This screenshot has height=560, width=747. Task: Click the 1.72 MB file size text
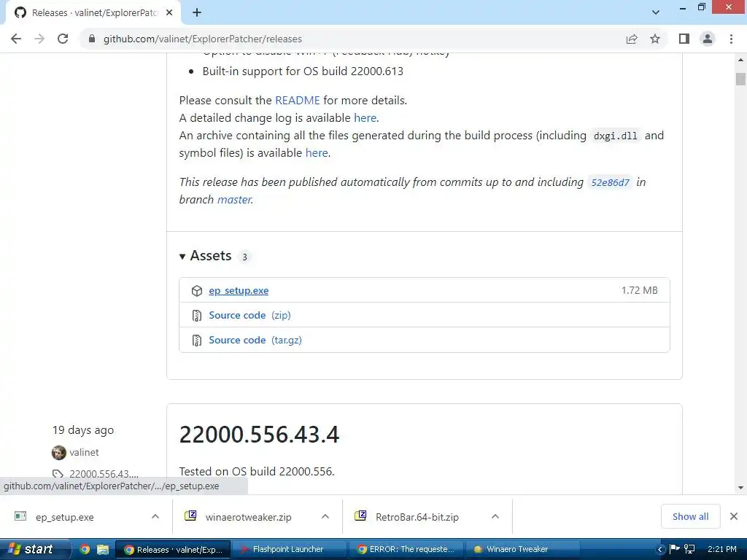639,290
